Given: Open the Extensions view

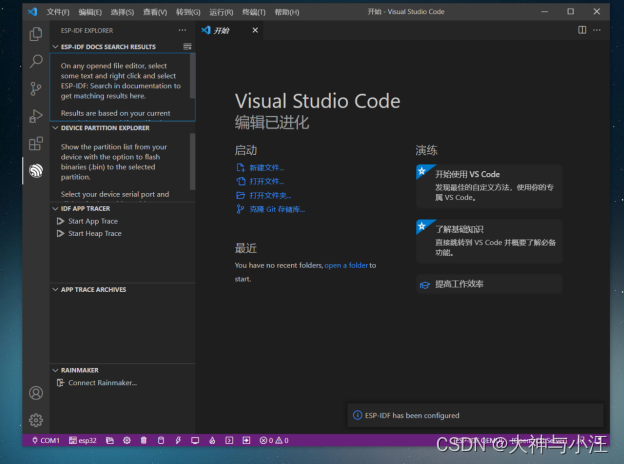Looking at the screenshot, I should (x=36, y=143).
